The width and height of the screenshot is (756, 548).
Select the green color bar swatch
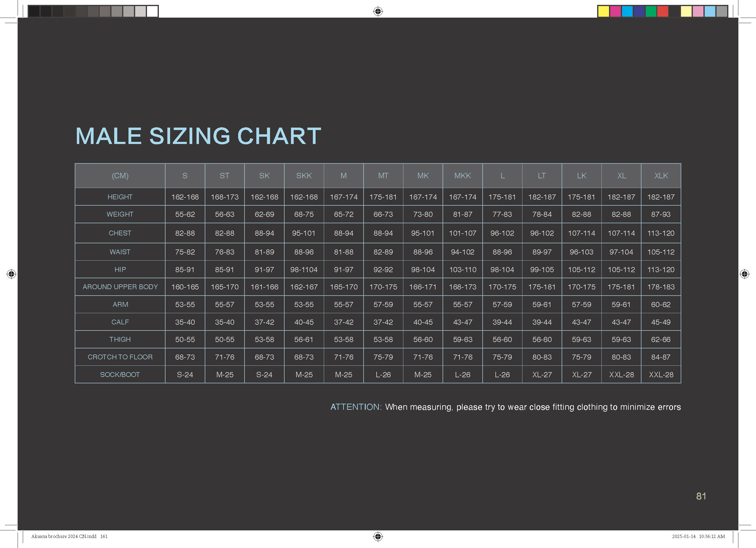651,11
